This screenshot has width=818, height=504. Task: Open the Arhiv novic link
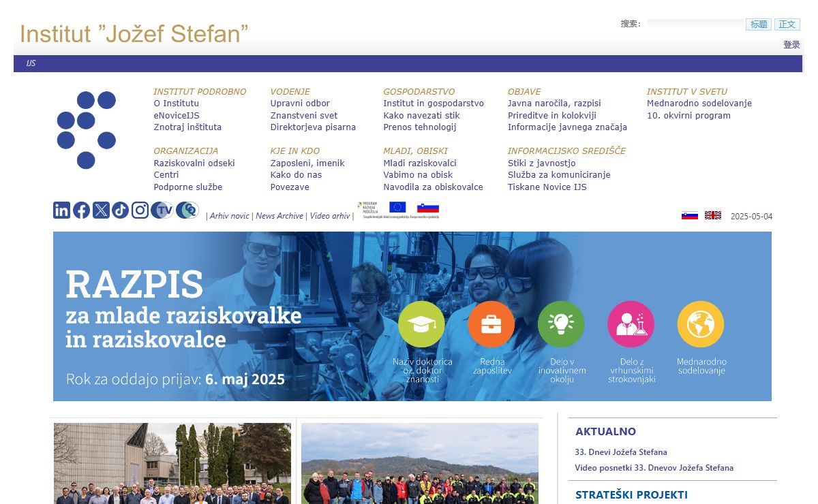[x=230, y=216]
